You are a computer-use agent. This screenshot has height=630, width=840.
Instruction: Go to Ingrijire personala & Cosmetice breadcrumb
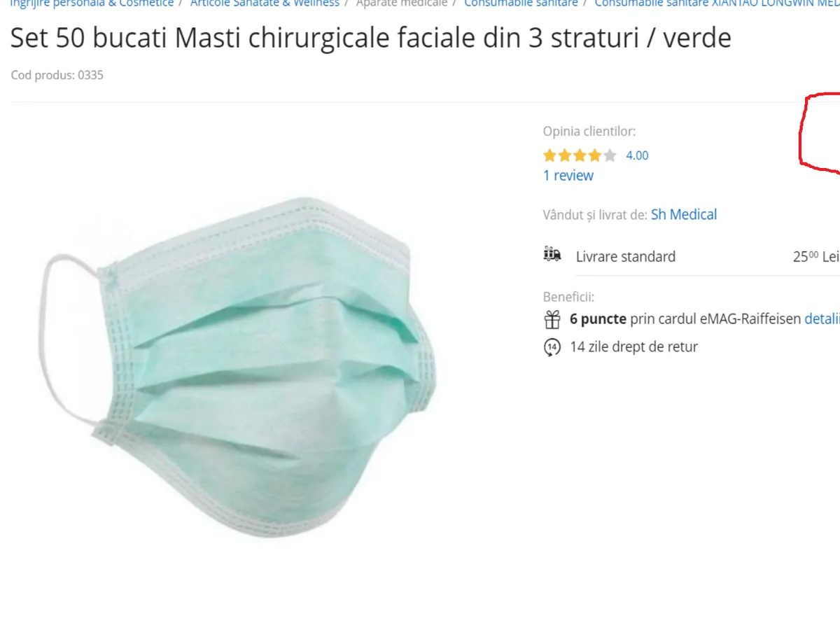coord(92,3)
